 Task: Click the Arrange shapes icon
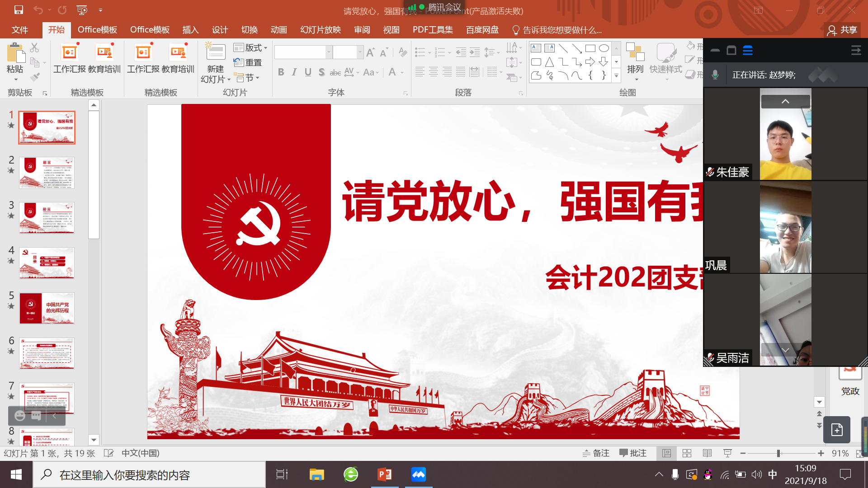[635, 53]
